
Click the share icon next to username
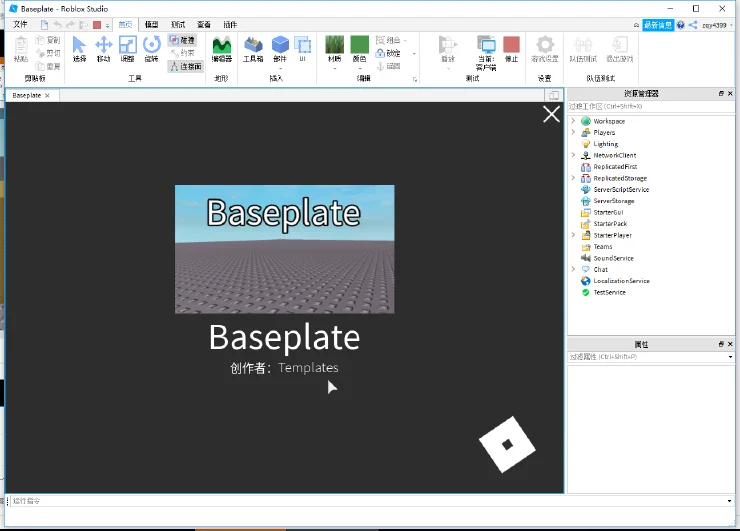pyautogui.click(x=692, y=25)
